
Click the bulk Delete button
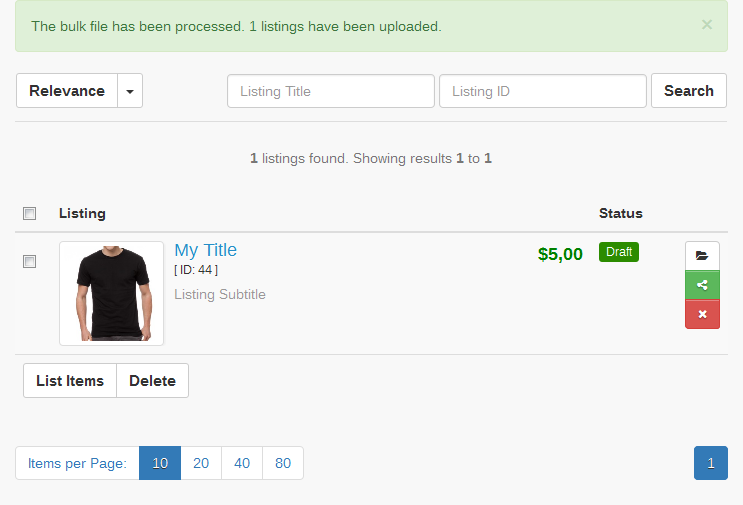pyautogui.click(x=152, y=381)
